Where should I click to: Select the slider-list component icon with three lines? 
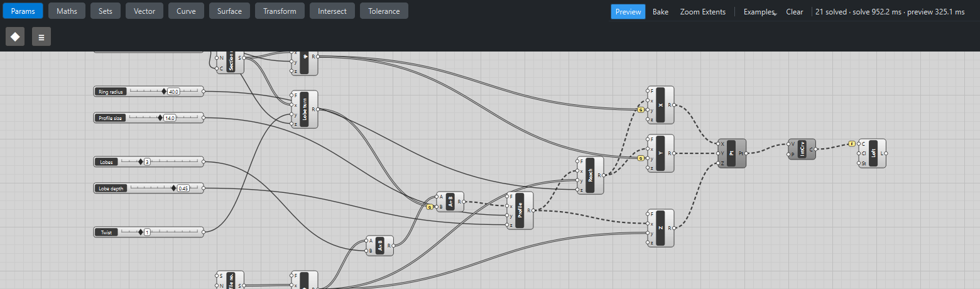click(x=41, y=36)
